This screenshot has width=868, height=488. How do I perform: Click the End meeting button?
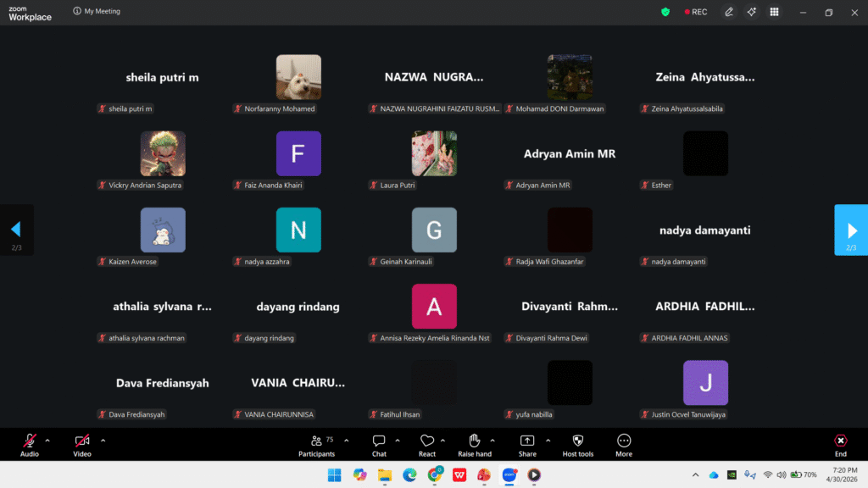(840, 445)
